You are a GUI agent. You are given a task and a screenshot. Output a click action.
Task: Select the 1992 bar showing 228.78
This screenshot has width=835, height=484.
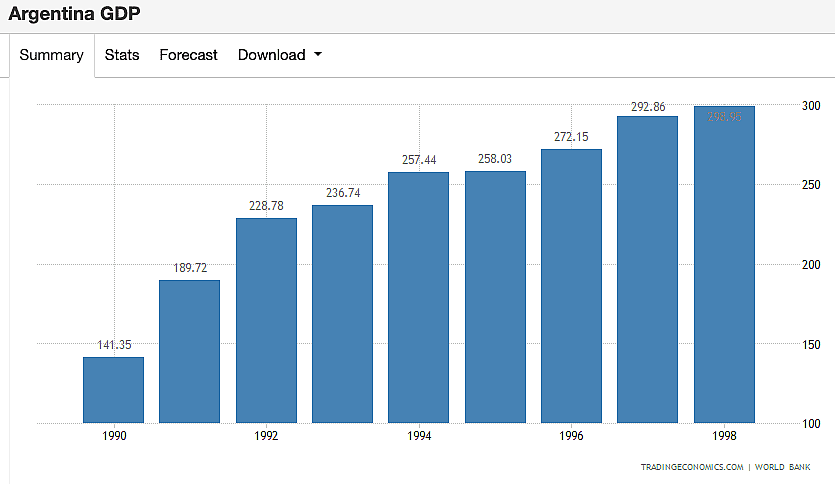coord(266,320)
